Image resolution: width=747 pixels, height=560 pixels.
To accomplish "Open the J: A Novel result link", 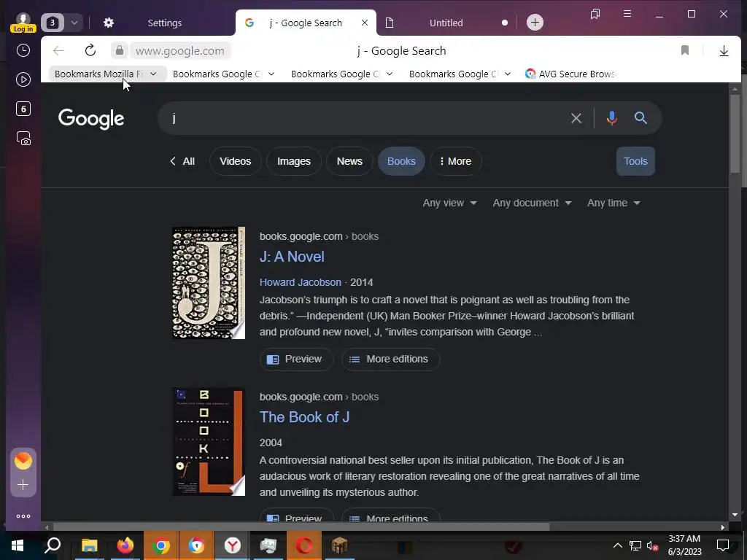I will click(x=292, y=257).
